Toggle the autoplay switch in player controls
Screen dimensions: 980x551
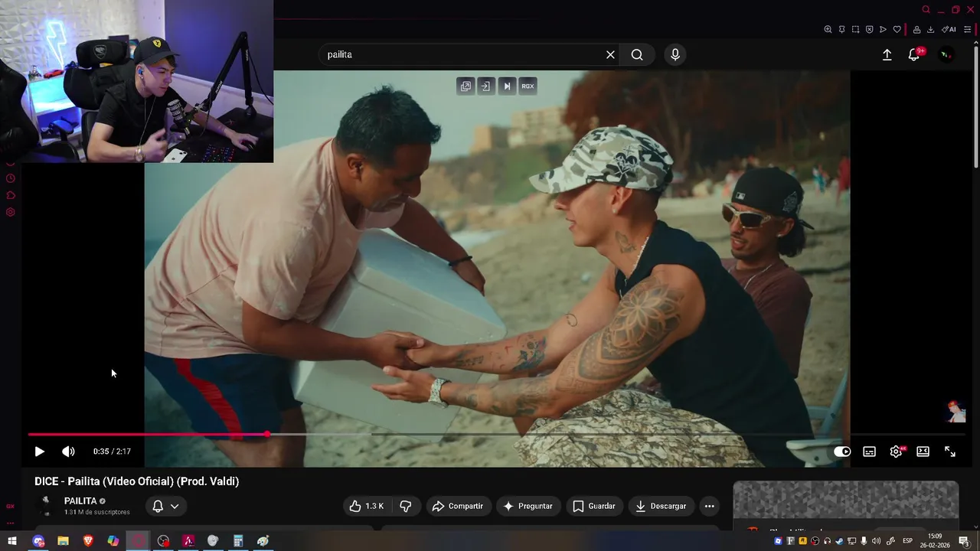[x=842, y=452]
